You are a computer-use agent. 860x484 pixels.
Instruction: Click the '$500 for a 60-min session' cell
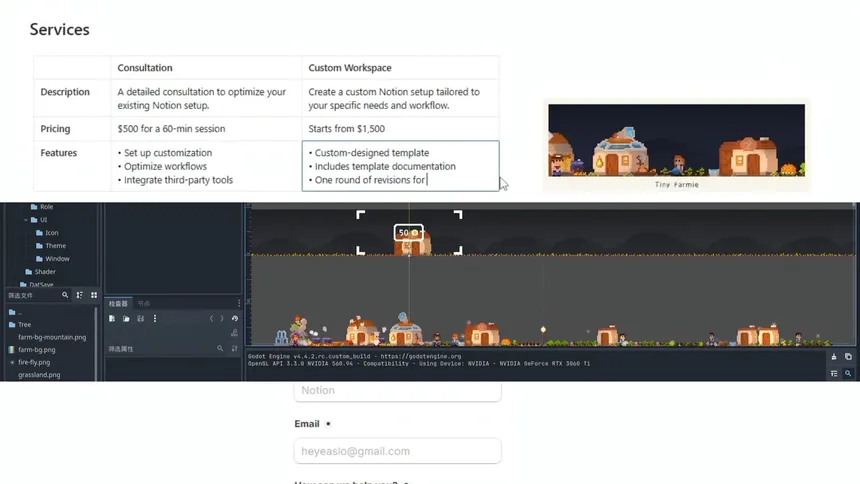206,128
